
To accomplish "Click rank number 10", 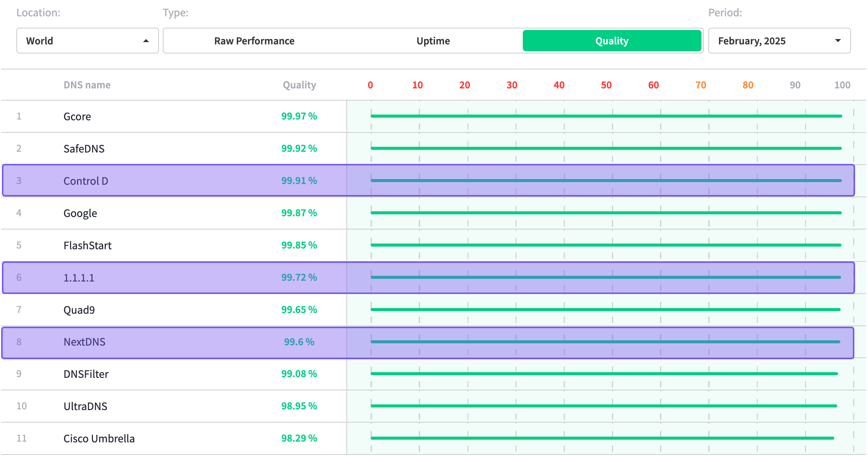I will pos(22,406).
